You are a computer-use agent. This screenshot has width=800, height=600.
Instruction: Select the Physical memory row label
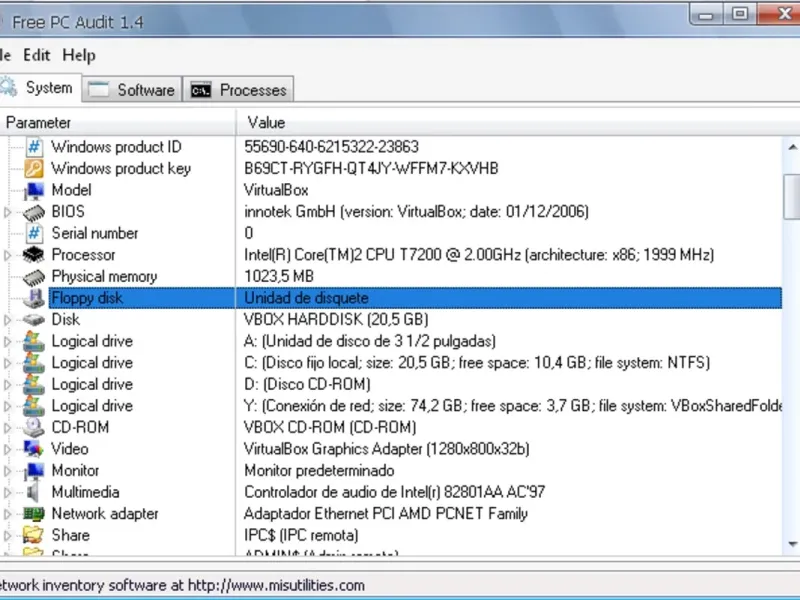coord(104,277)
